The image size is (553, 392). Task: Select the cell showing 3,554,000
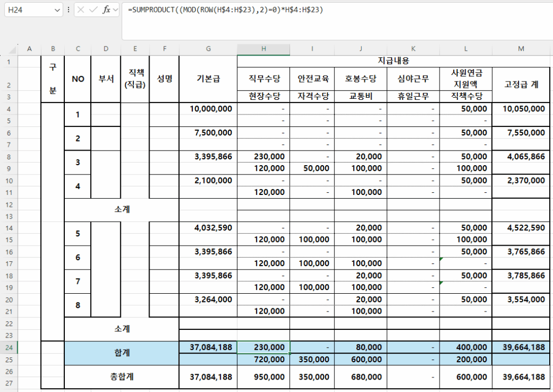(x=521, y=300)
